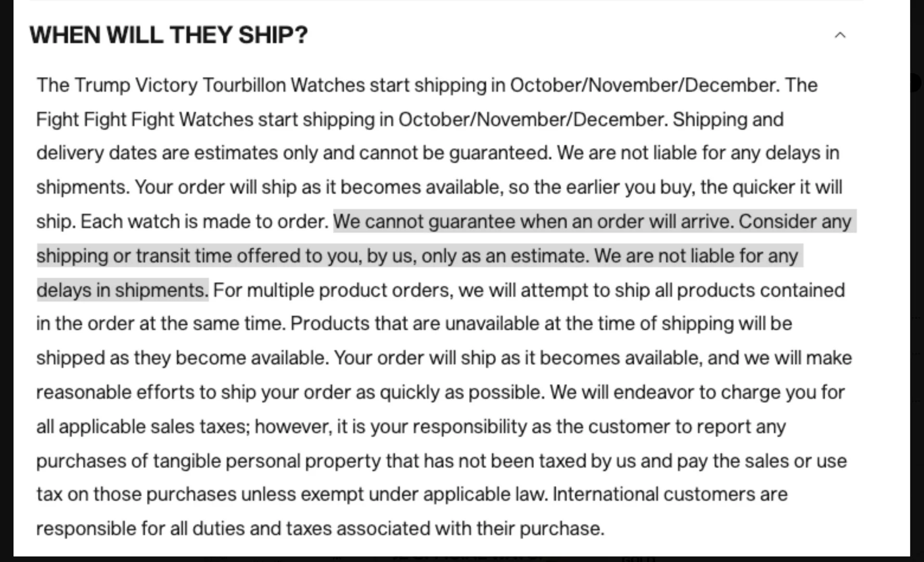Click highlighted words "delays in shipments."
This screenshot has height=562, width=924.
pos(122,290)
